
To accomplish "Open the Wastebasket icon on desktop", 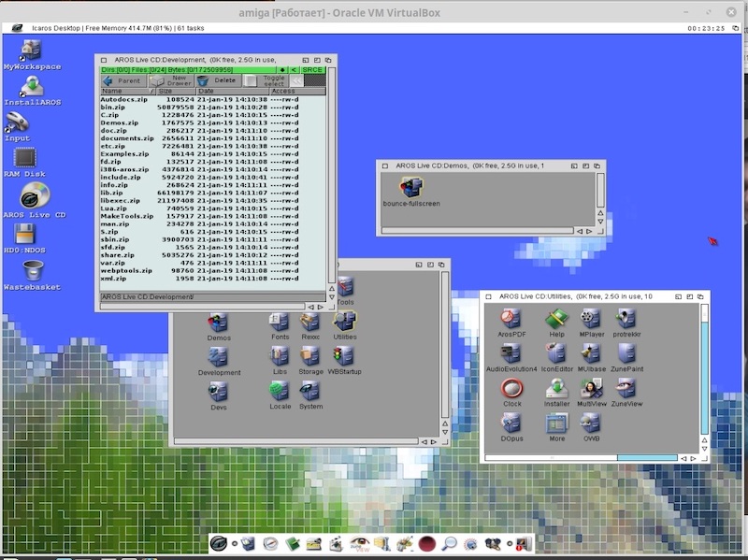I will coord(33,270).
